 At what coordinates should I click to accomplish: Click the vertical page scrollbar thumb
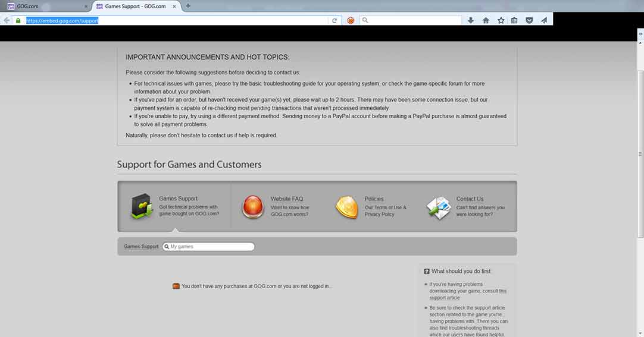tap(640, 154)
